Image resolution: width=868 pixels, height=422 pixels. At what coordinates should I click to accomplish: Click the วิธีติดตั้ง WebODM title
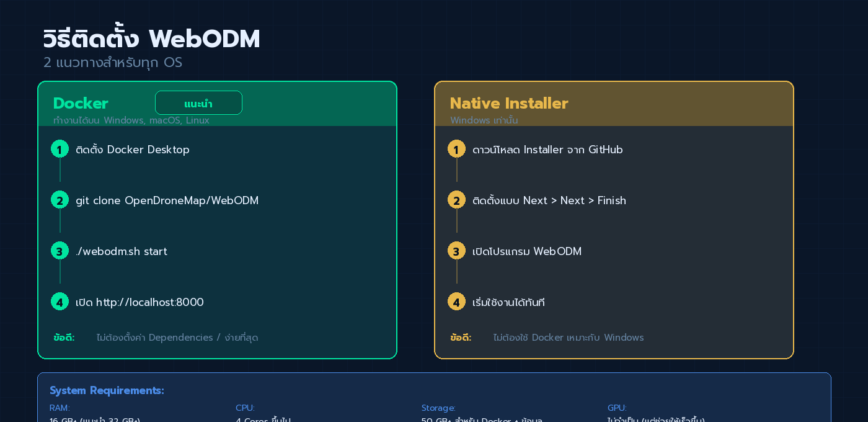click(152, 38)
